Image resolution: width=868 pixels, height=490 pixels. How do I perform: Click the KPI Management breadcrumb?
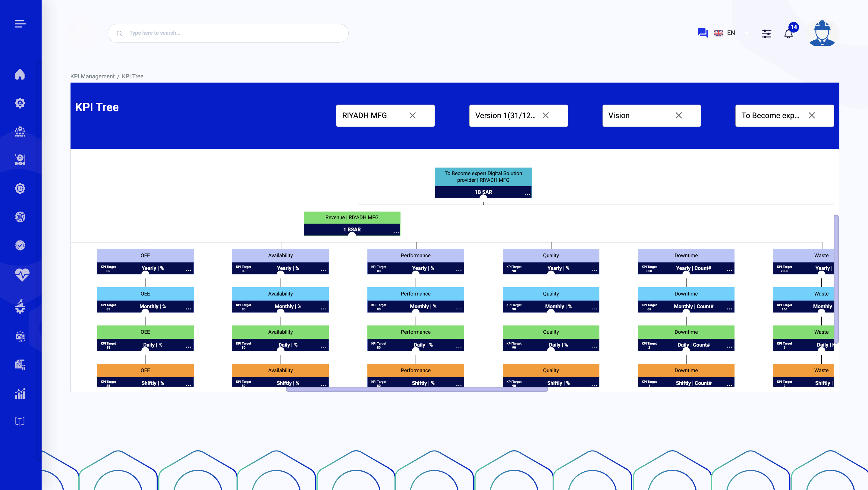pos(92,76)
